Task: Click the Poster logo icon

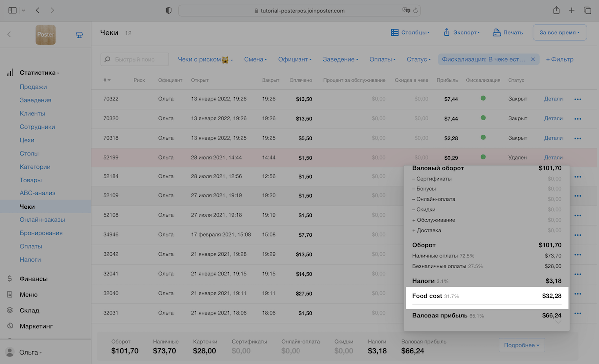Action: tap(46, 35)
